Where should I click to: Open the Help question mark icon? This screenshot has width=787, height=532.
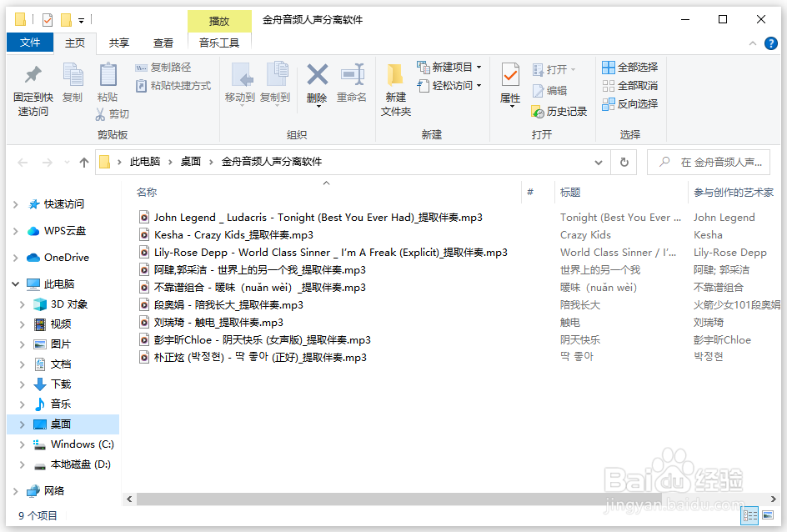click(x=771, y=43)
